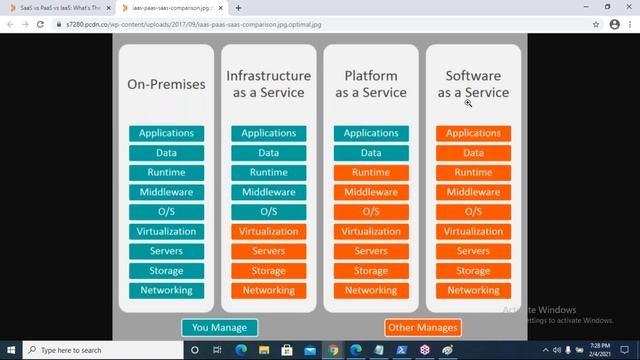
Task: Open Cortana from the taskbar
Action: 195,350
